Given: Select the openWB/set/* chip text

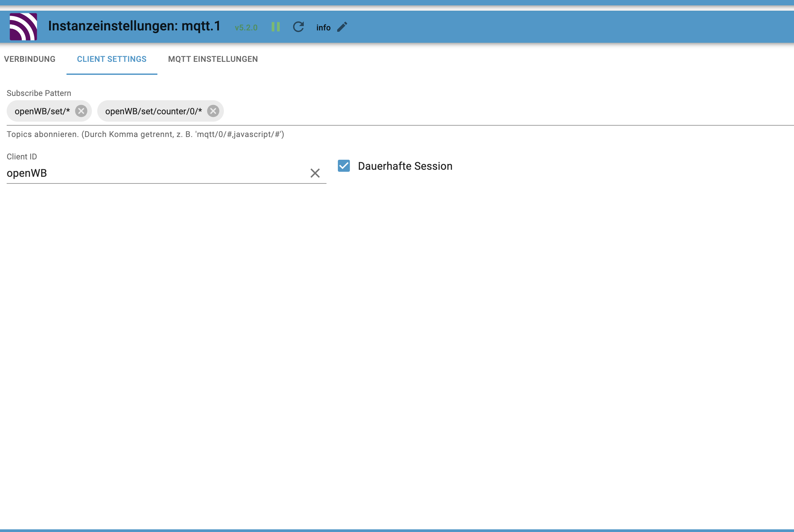Looking at the screenshot, I should point(42,111).
